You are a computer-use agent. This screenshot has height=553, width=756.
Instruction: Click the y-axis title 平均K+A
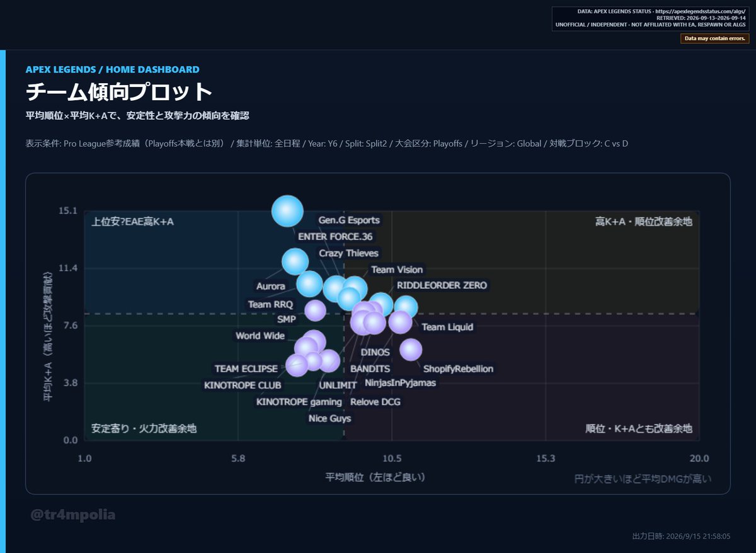(47, 336)
